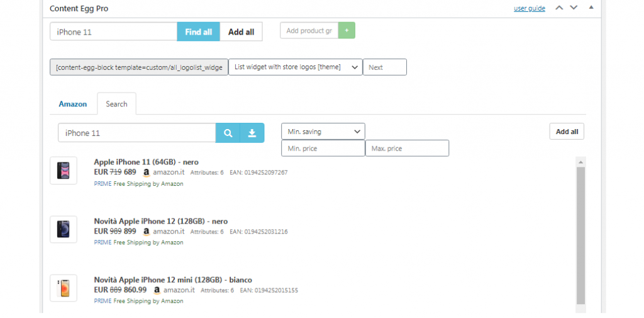Click EAN: 0194252031216 text
The width and height of the screenshot is (644, 318).
coord(258,232)
